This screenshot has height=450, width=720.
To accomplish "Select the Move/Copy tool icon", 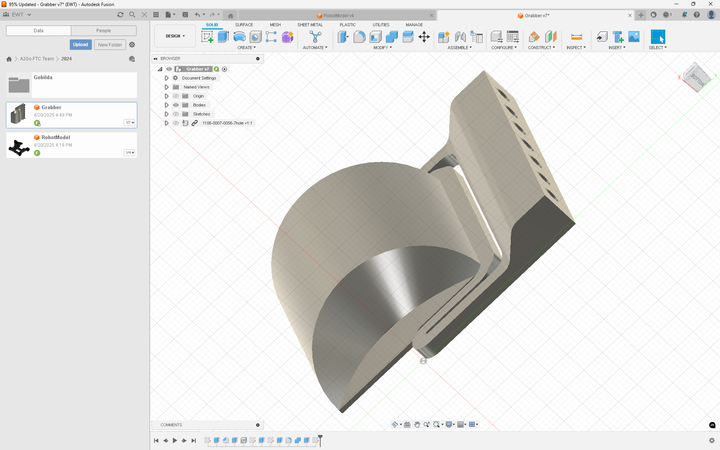I will (x=424, y=37).
